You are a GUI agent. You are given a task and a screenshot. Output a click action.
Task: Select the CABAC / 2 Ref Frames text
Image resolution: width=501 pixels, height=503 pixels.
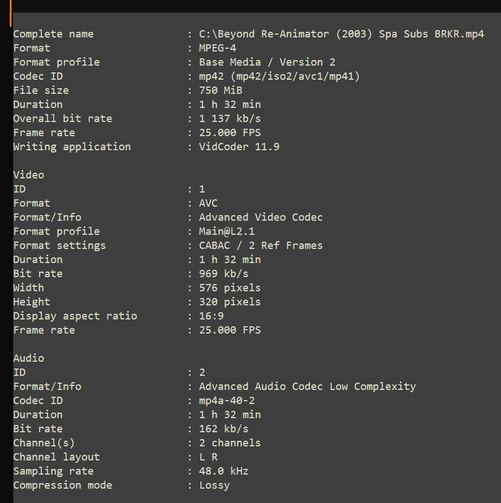261,246
